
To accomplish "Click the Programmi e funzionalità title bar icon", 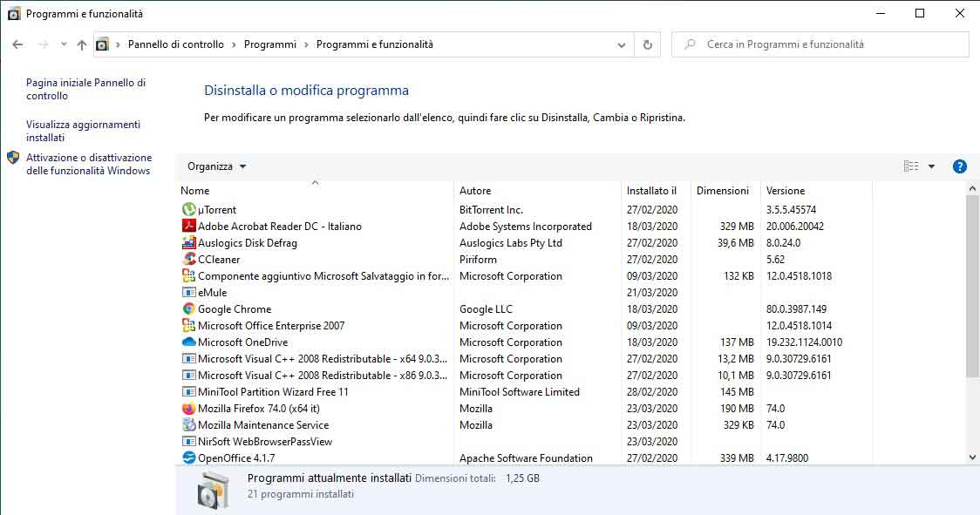I will (x=14, y=14).
